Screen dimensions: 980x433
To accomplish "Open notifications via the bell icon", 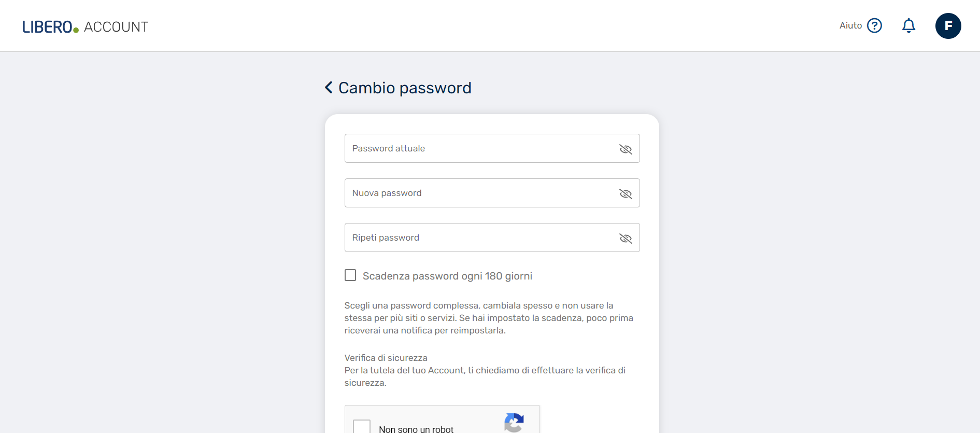I will [908, 25].
